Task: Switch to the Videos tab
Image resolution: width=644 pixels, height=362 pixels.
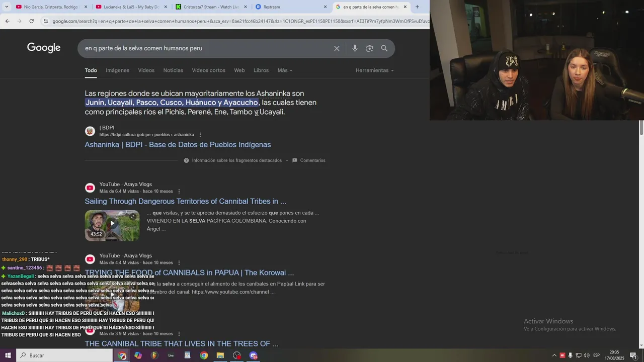Action: pos(146,70)
